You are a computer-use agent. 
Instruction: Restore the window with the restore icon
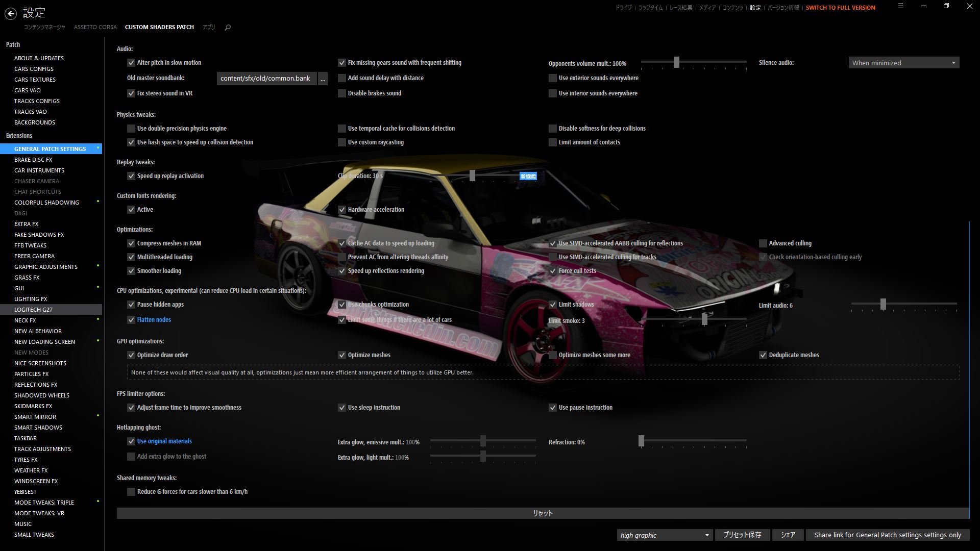946,6
